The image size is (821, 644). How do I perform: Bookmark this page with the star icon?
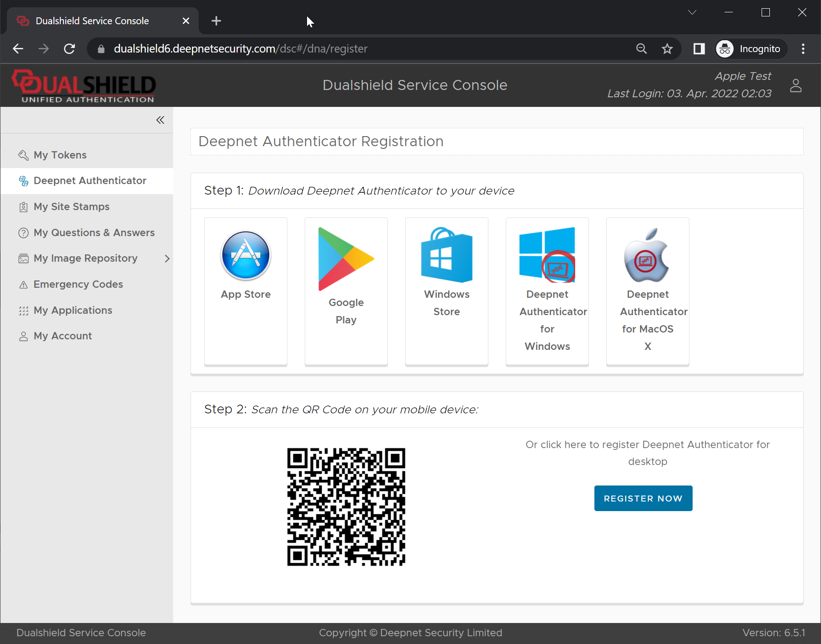point(667,49)
